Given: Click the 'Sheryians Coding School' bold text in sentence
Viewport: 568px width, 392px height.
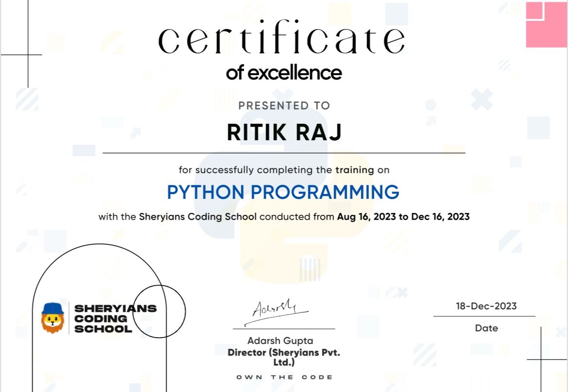Looking at the screenshot, I should point(198,217).
